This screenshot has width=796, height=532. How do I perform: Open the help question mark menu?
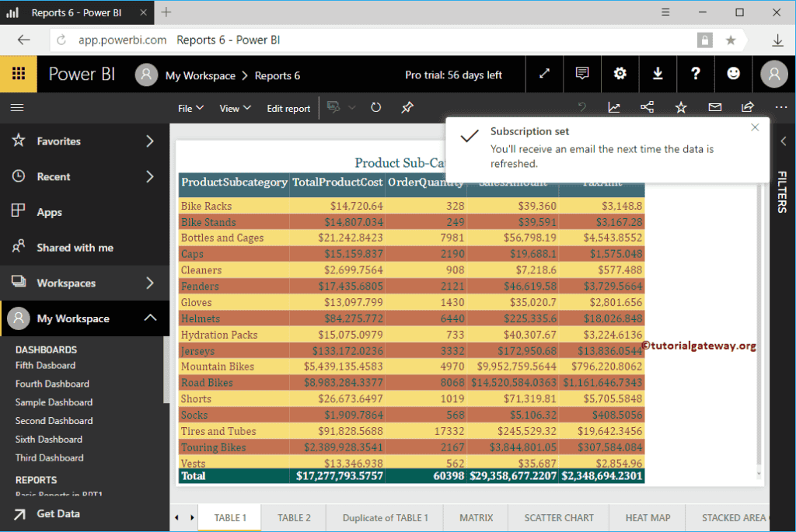pos(696,75)
